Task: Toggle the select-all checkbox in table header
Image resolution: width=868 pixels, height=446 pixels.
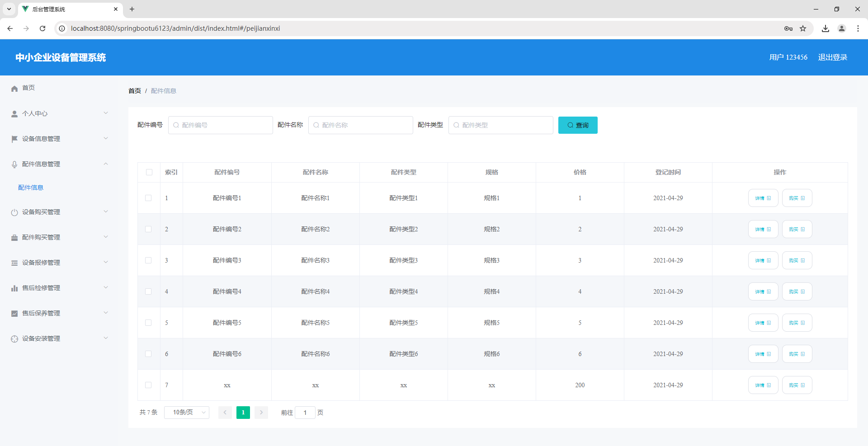Action: pos(149,172)
